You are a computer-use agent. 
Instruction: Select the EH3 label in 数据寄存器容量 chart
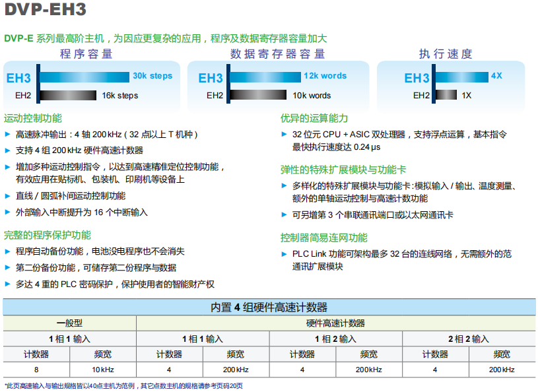pos(210,77)
